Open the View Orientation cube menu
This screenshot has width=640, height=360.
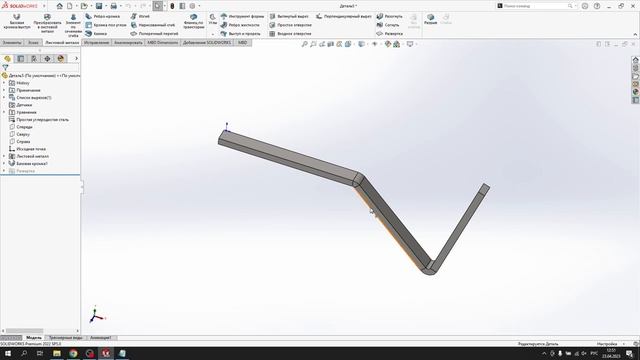pos(348,44)
